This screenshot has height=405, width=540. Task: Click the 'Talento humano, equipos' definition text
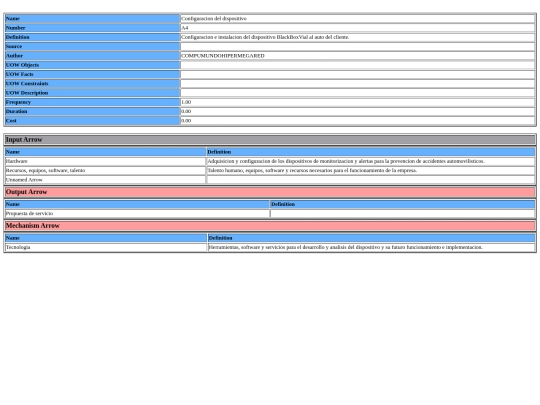[x=312, y=170]
